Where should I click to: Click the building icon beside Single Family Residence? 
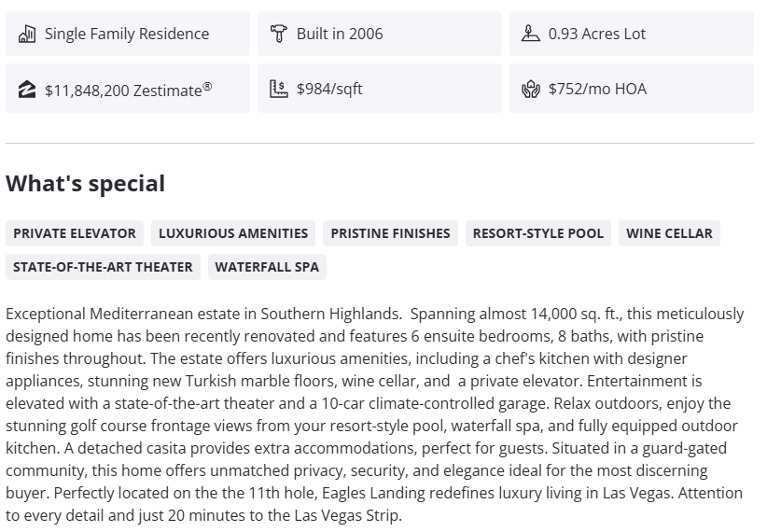pos(27,34)
